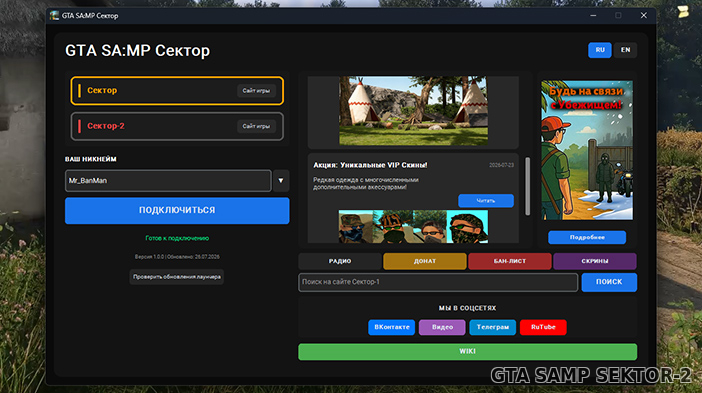Open the tipi camp news image
The height and width of the screenshot is (393, 702).
coord(413,111)
